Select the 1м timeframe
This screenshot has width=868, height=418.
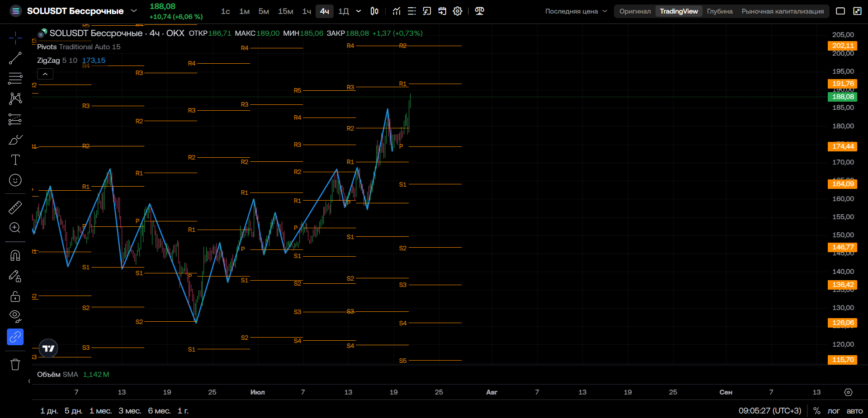pos(245,11)
